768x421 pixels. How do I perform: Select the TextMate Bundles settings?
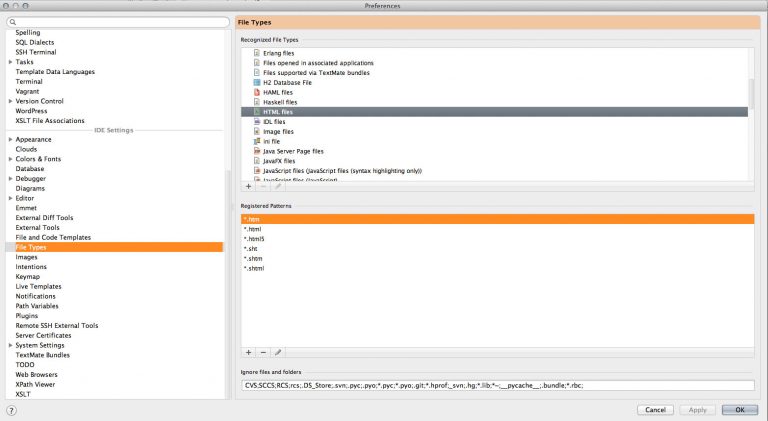click(x=43, y=355)
